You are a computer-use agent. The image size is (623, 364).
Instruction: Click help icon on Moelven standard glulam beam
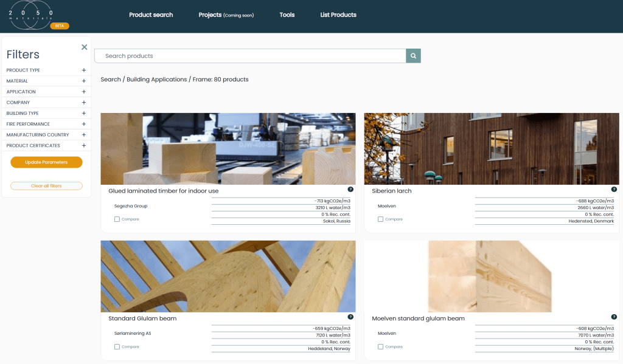tap(614, 317)
